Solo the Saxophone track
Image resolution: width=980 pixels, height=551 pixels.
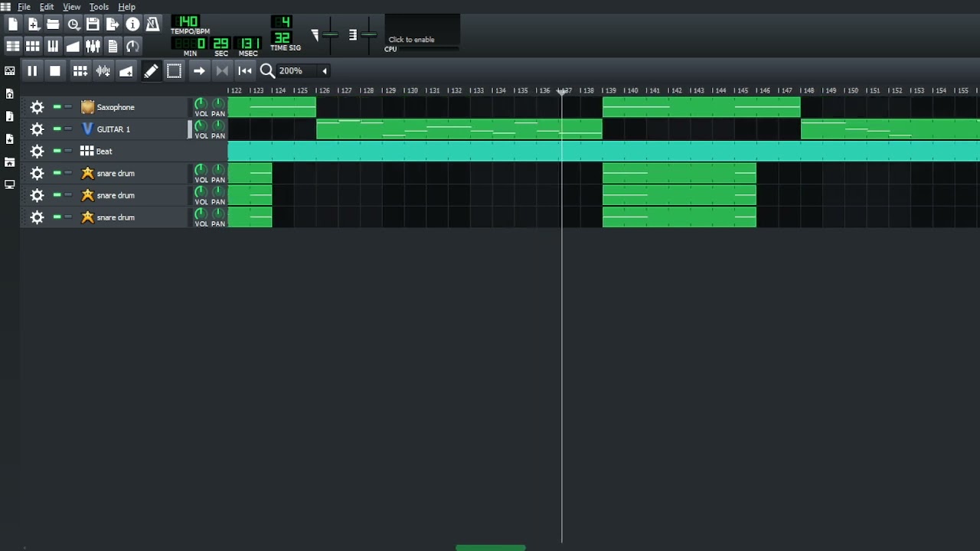[68, 107]
